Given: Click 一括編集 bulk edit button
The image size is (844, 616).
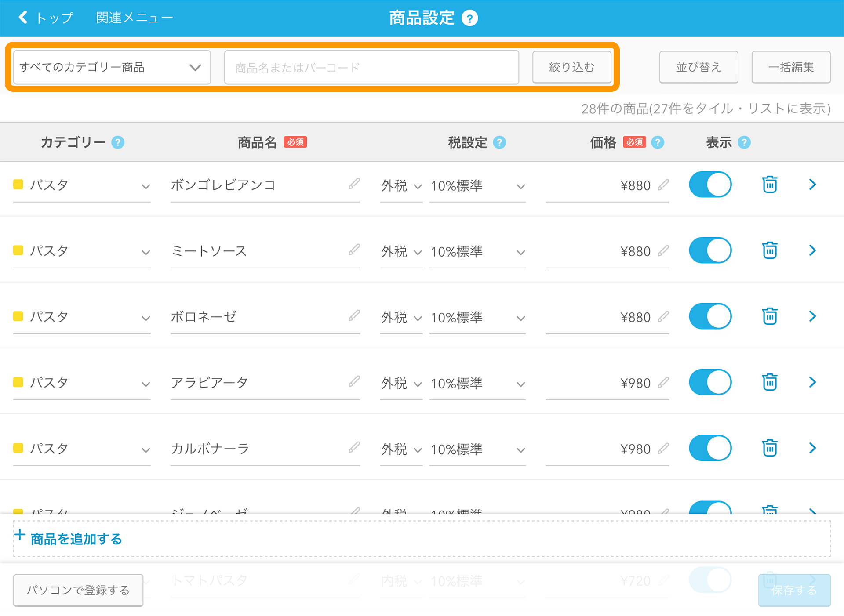Looking at the screenshot, I should [791, 67].
